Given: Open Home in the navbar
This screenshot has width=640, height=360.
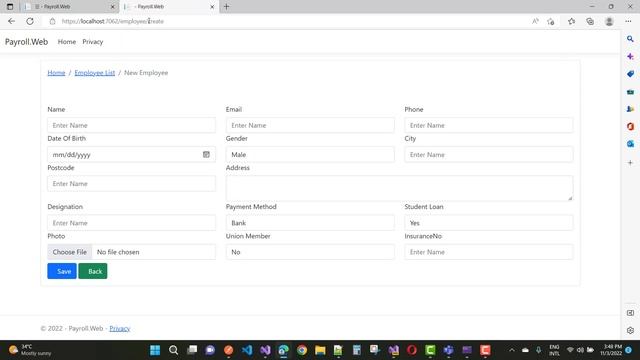Looking at the screenshot, I should [67, 42].
